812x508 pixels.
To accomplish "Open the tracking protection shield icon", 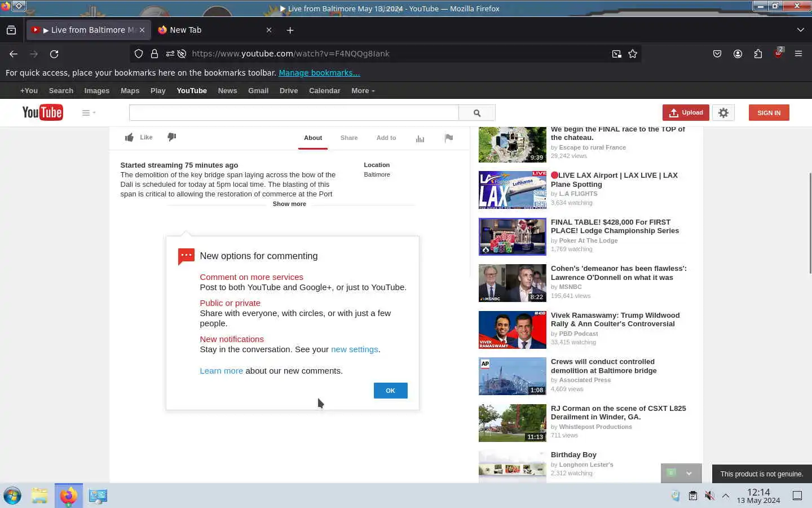I will coord(139,54).
